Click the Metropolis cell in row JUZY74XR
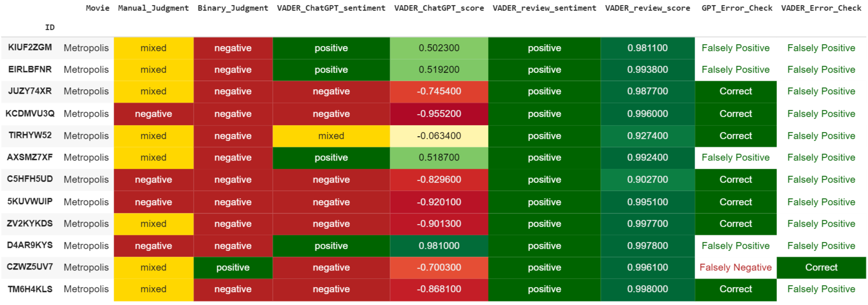The height and width of the screenshot is (305, 868). 86,92
